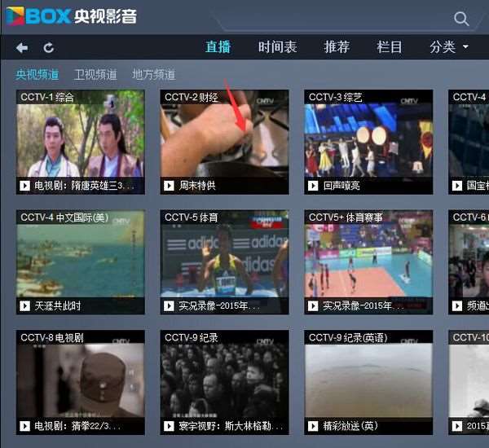Select the 直播 tab
Viewport: 489px width, 448px height.
point(218,47)
